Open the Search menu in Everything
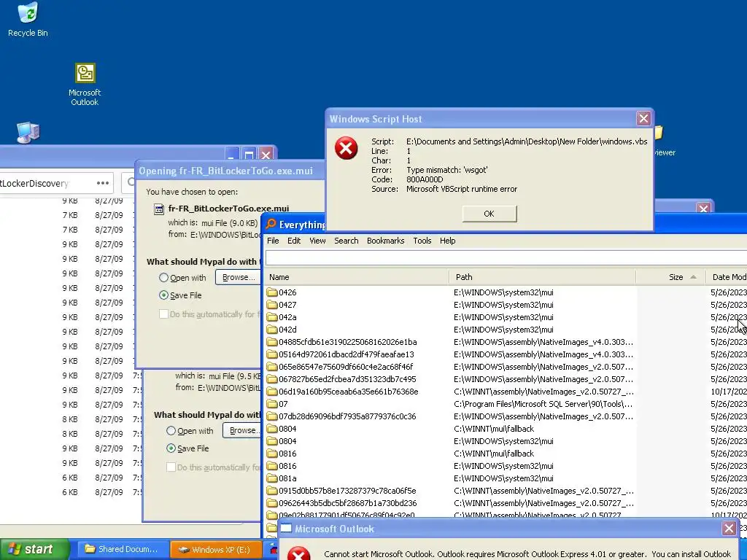Screen dimensions: 747x560 [x=347, y=241]
